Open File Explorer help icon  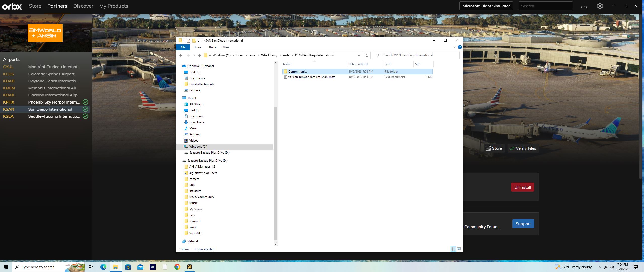460,47
